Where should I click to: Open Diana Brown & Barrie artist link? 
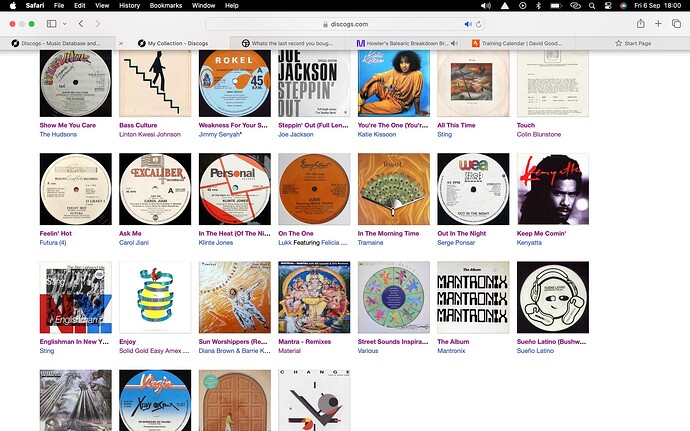click(x=235, y=351)
